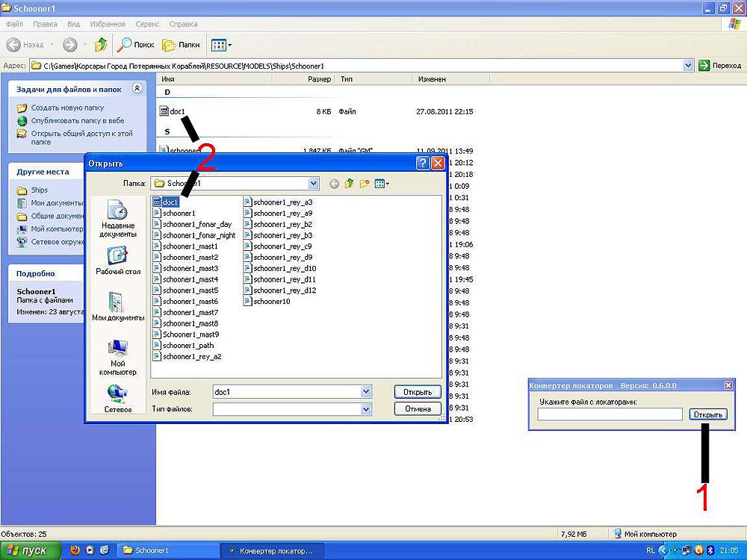Open Недавние документы in places bar
Image resolution: width=747 pixels, height=560 pixels.
(118, 218)
